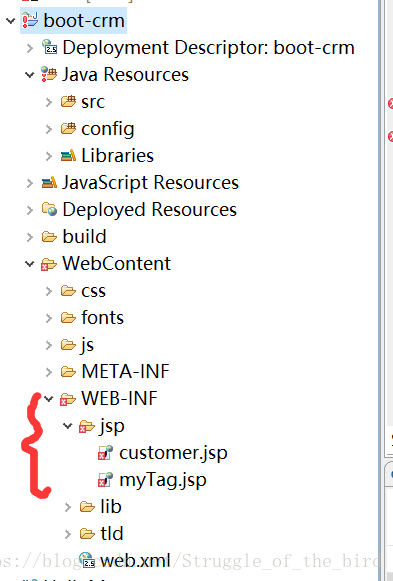Click the JavaScript Resources icon
Viewport: 393px width, 581px height.
point(49,182)
